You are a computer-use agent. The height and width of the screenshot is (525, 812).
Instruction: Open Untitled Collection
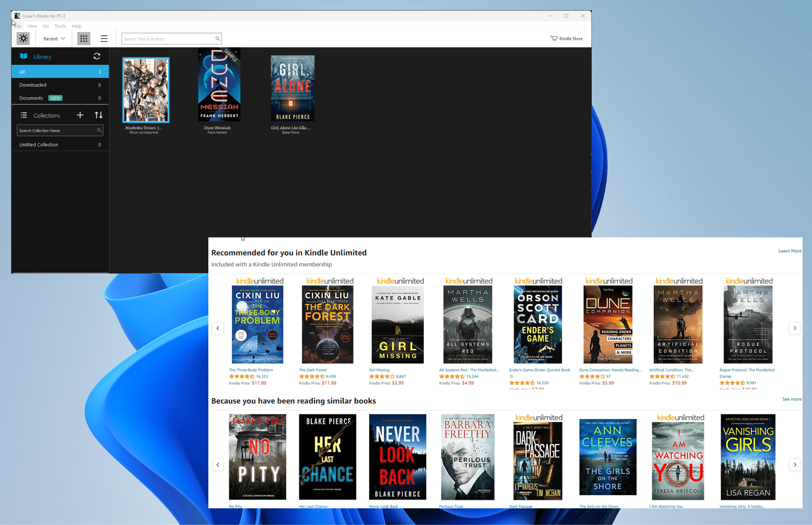60,144
